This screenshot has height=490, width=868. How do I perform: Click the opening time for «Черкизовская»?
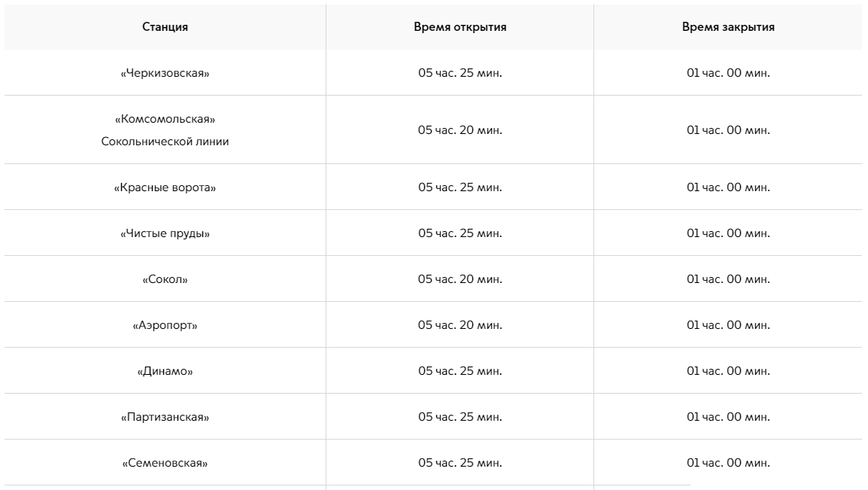click(x=460, y=73)
